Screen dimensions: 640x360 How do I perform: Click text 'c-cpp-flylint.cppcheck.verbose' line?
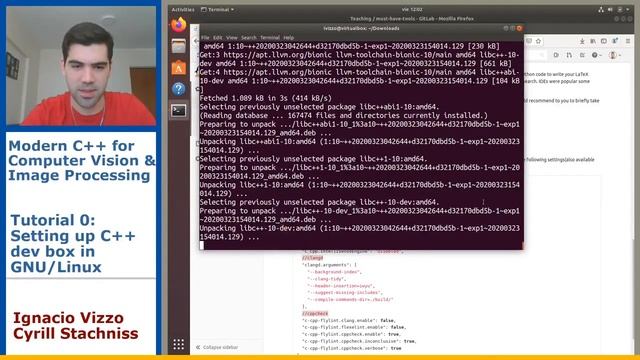[x=352, y=349]
